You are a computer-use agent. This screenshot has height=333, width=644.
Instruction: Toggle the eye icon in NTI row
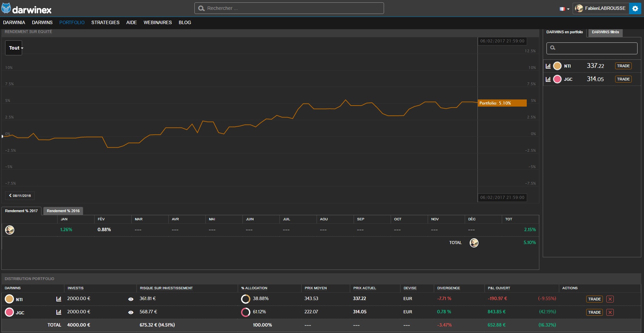pyautogui.click(x=131, y=299)
